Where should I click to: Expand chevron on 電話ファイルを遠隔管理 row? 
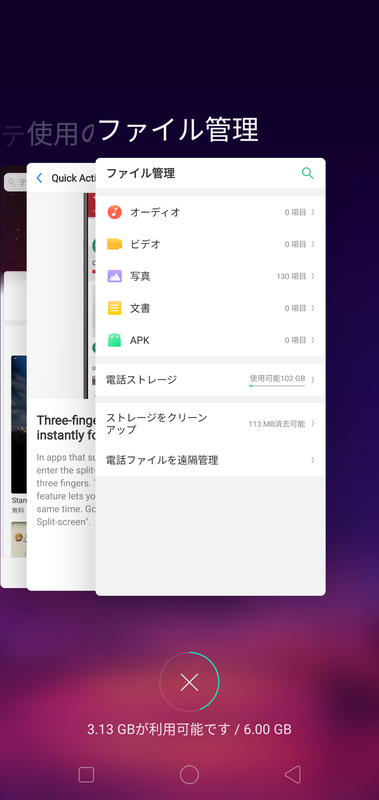click(313, 460)
